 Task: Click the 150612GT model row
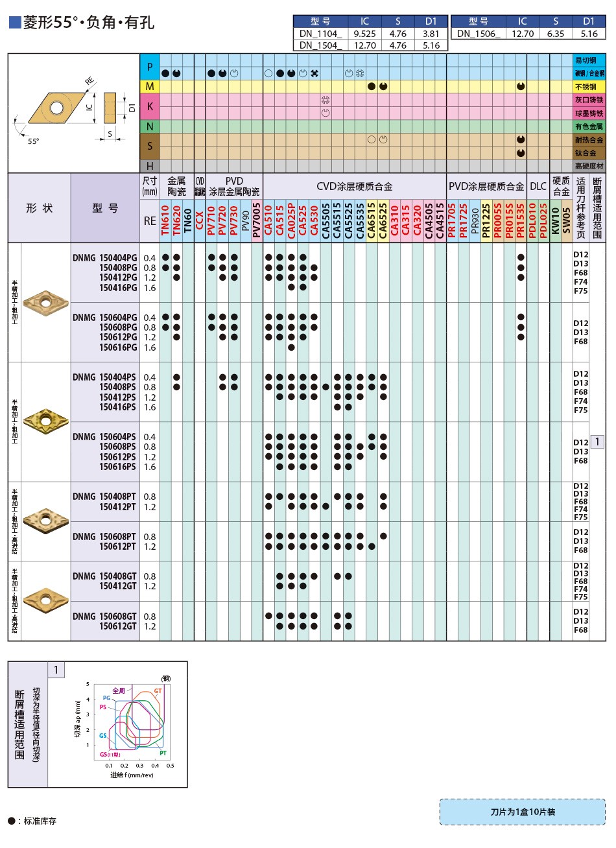click(x=118, y=626)
